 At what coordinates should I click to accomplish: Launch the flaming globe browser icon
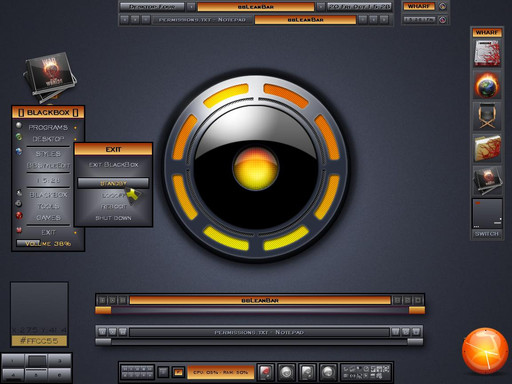point(487,85)
